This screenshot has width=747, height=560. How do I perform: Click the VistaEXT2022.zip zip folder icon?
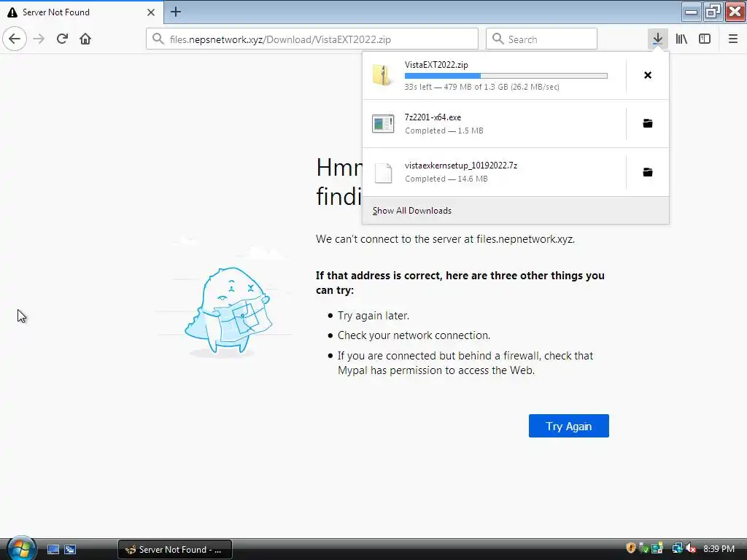coord(382,75)
